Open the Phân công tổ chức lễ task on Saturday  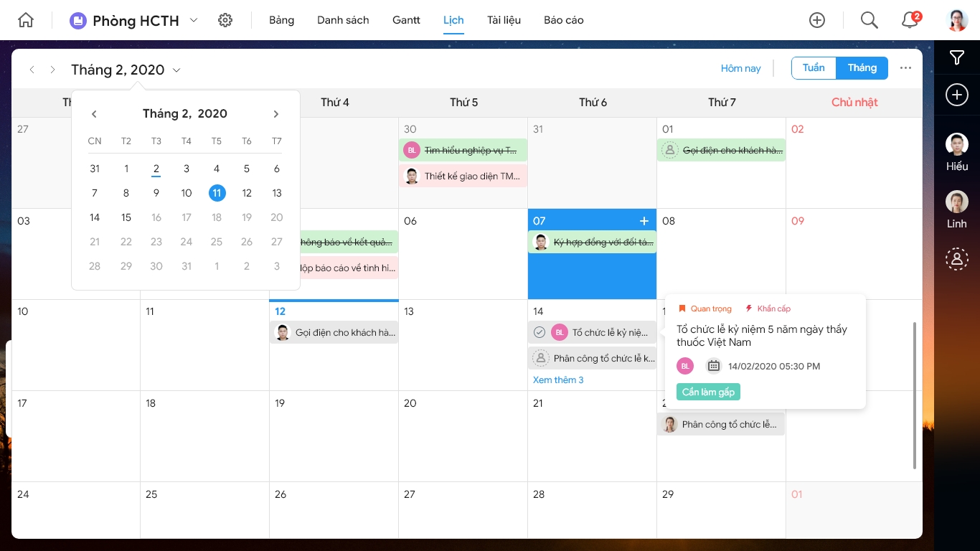pos(721,424)
